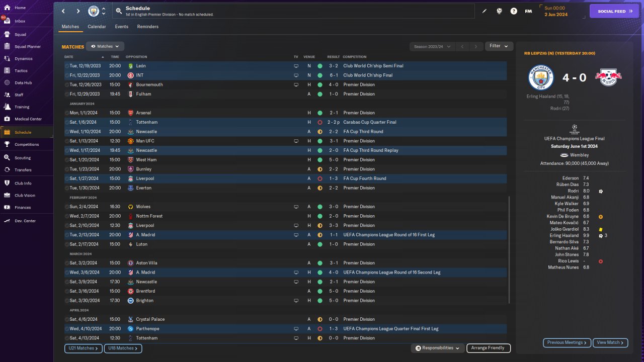This screenshot has width=644, height=362.
Task: Open the Dev. Center
Action: [x=25, y=221]
